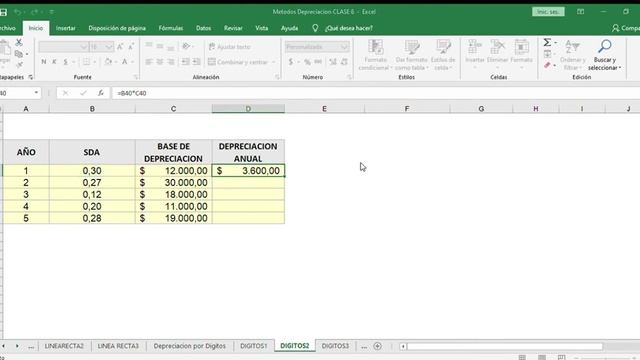
Task: Click the Borrar eraser icon
Action: click(x=547, y=65)
